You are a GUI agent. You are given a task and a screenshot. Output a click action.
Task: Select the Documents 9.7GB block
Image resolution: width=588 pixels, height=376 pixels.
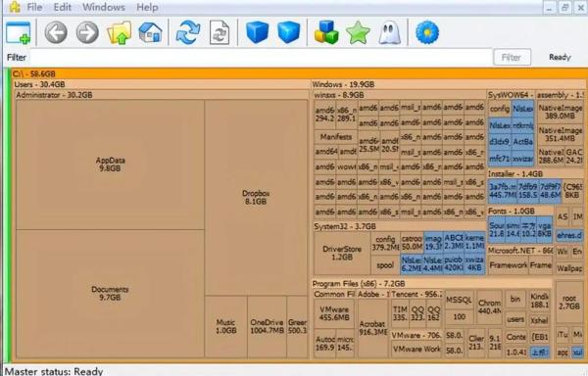point(110,293)
